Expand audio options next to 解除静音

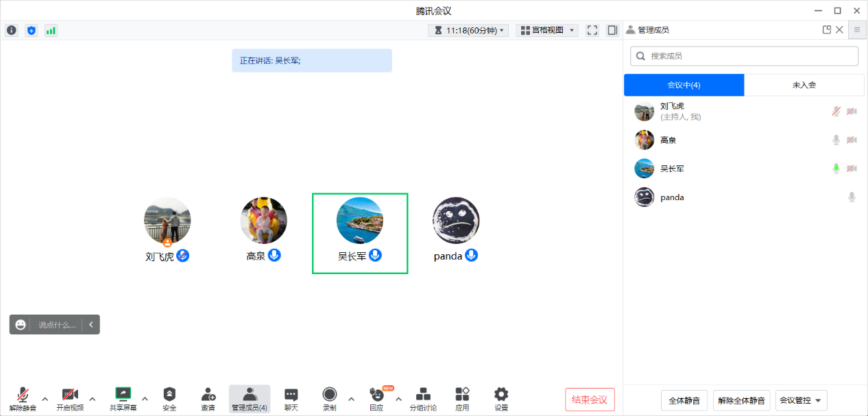45,398
